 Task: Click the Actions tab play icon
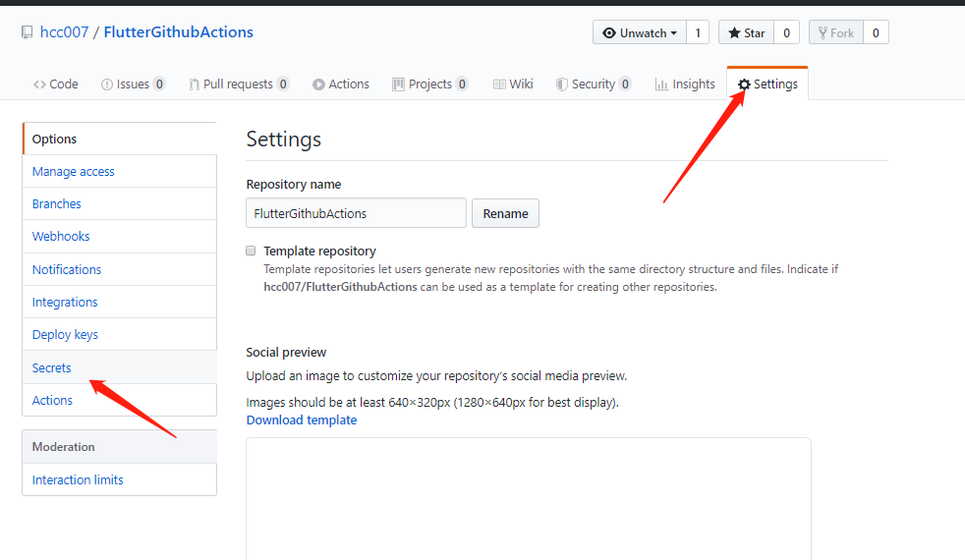318,84
